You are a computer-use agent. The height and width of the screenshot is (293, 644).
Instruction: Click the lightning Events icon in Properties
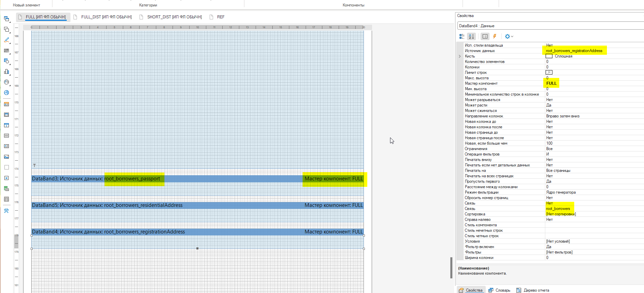pos(495,36)
